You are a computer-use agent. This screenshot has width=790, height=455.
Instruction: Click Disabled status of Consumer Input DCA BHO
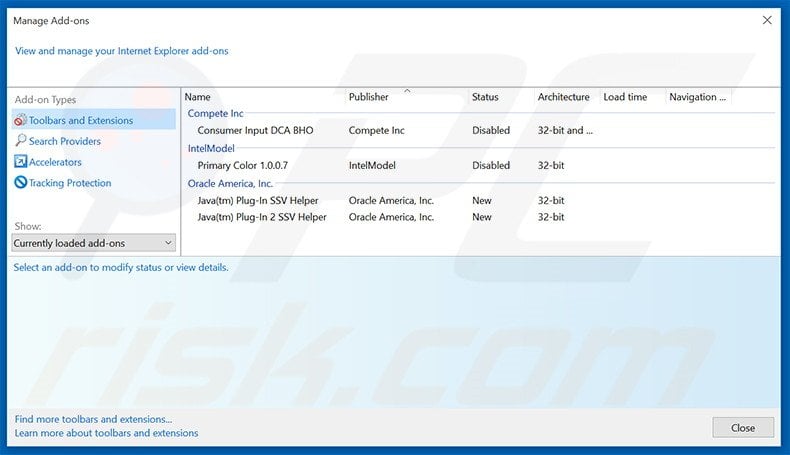pyautogui.click(x=491, y=131)
